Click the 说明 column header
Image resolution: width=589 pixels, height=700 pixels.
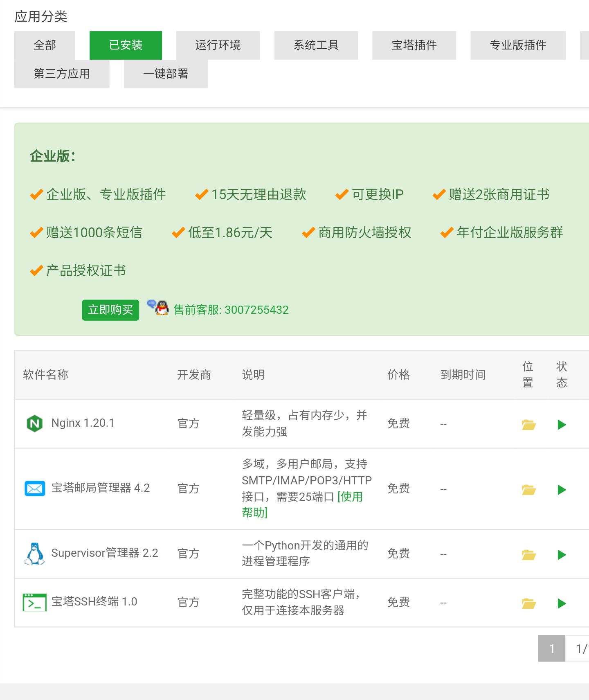[253, 375]
